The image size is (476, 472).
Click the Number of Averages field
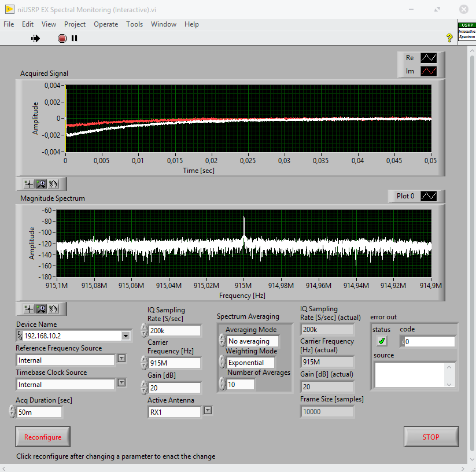241,384
